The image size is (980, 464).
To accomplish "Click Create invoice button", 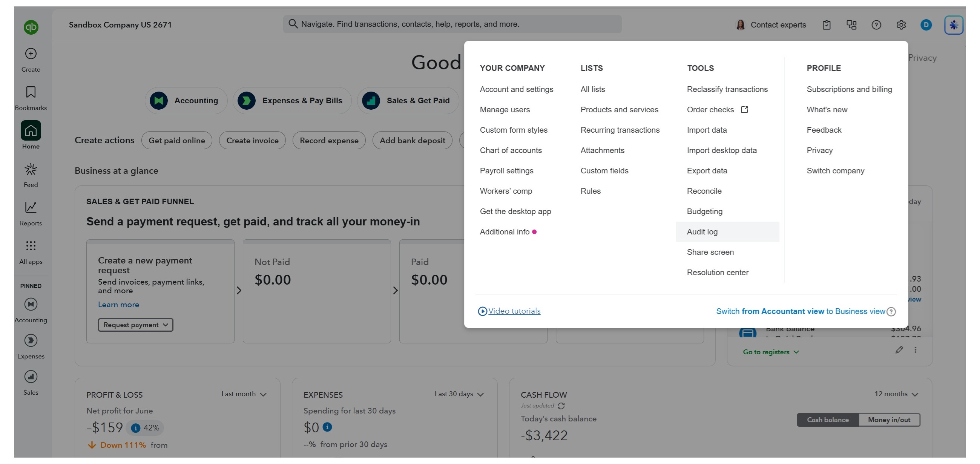I will tap(252, 140).
